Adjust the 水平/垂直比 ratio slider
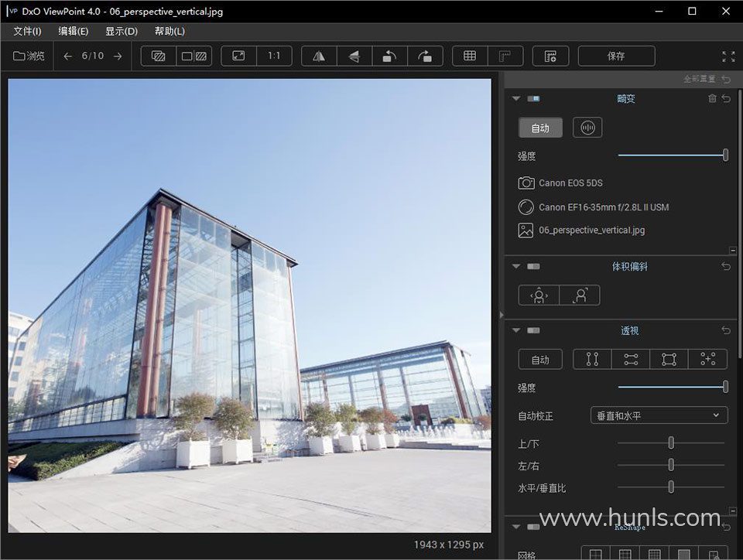 coord(671,487)
